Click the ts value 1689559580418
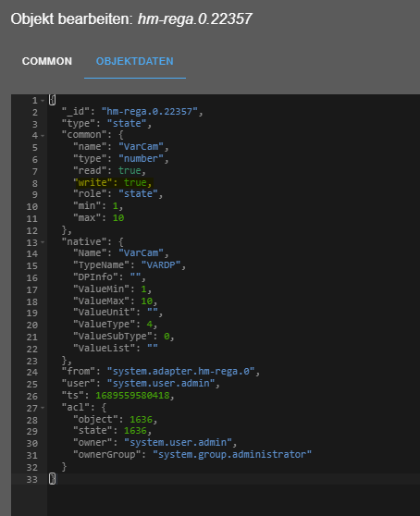The width and height of the screenshot is (420, 516). (132, 395)
